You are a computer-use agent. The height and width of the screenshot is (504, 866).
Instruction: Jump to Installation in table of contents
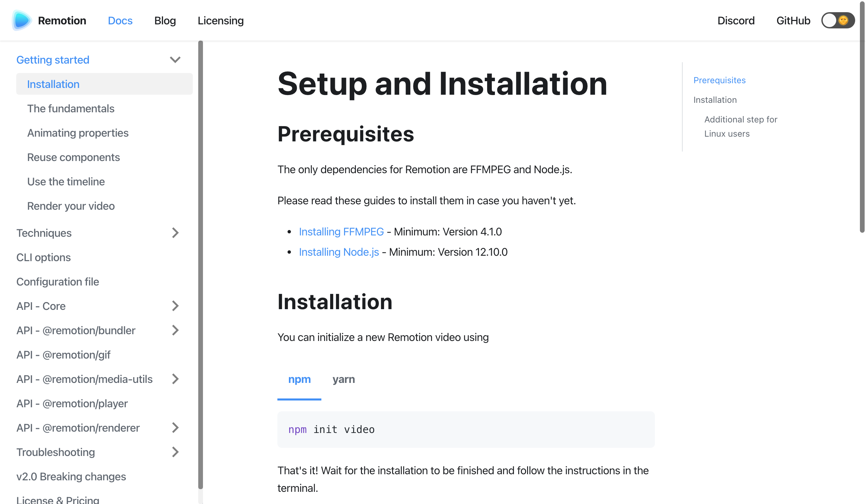tap(715, 100)
